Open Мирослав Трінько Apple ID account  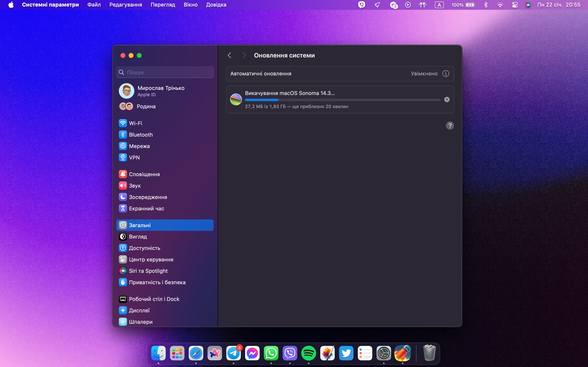pos(161,91)
